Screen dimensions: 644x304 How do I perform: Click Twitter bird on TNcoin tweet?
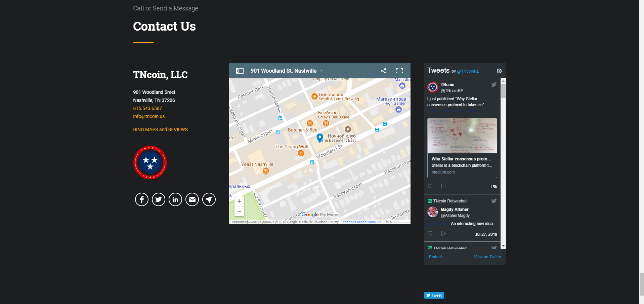(x=494, y=84)
